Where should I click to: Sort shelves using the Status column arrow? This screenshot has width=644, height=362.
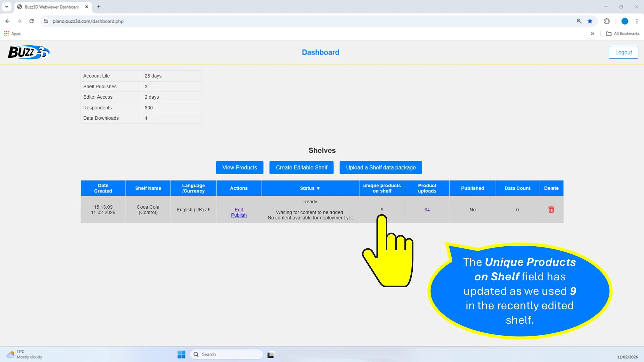(x=318, y=188)
